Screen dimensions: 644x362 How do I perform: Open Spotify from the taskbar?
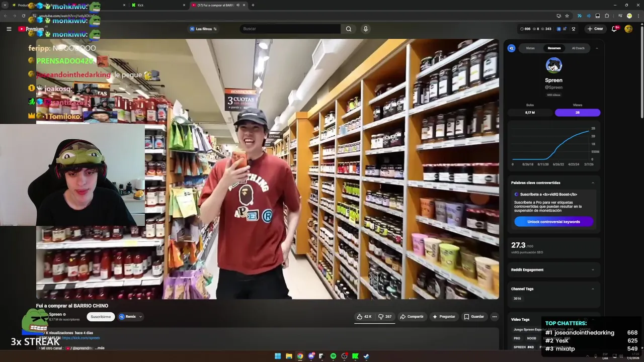coord(333,356)
